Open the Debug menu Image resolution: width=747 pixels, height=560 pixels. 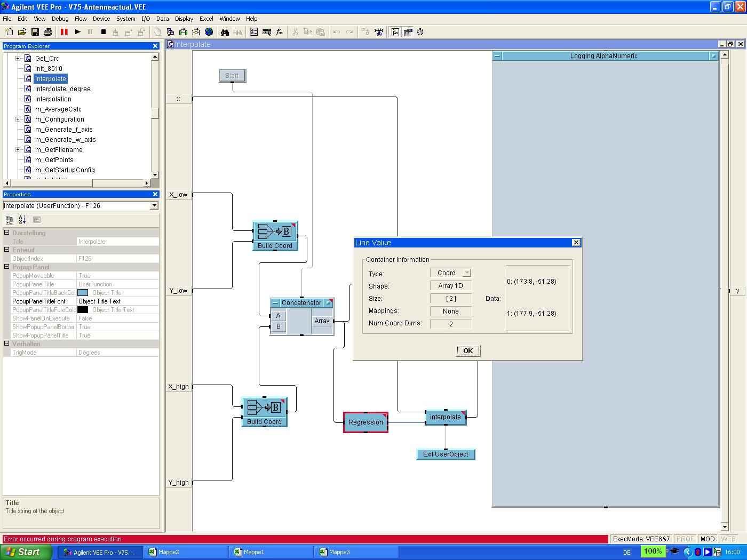pos(60,19)
